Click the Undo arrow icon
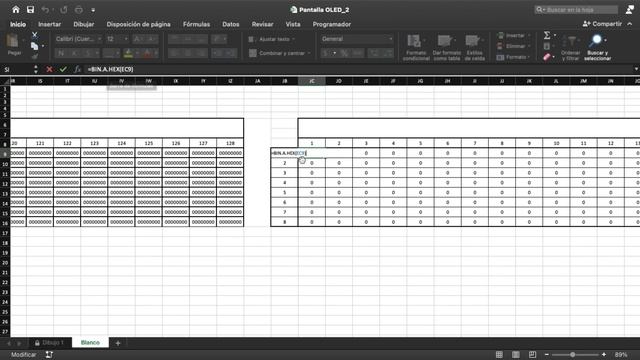This screenshot has height=360, width=640. 45,9
